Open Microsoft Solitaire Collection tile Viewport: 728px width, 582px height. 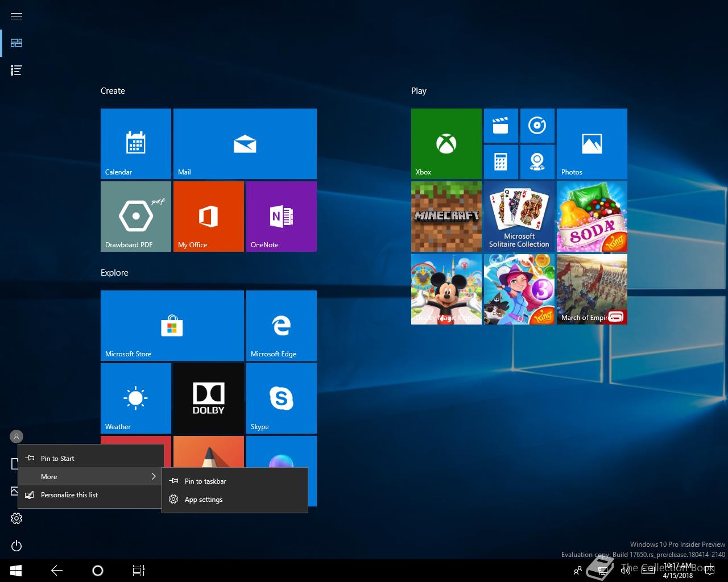519,217
